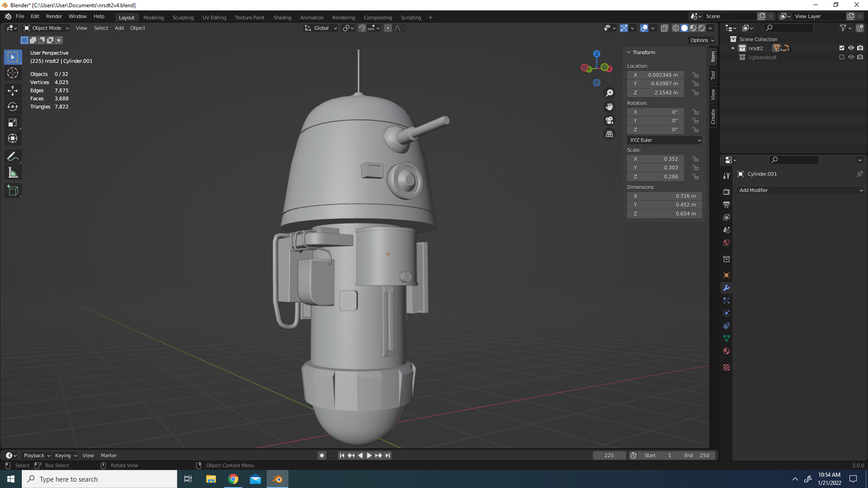Switch to the Shading workspace tab
The width and height of the screenshot is (868, 488).
pos(282,18)
